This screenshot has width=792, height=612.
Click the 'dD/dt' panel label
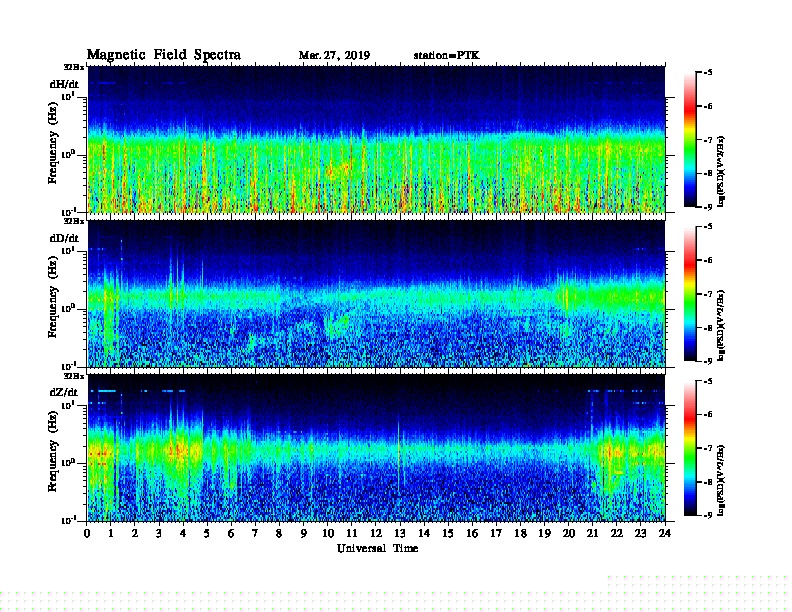point(64,238)
